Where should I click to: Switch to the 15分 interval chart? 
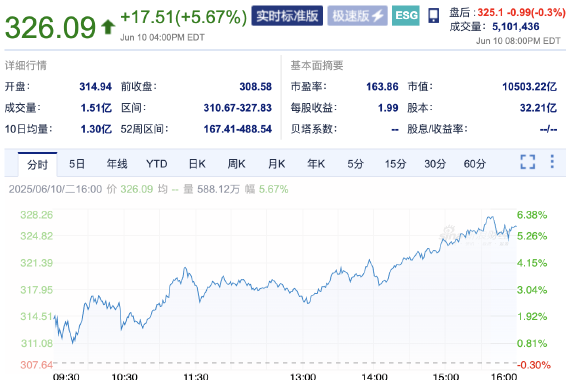coord(395,164)
